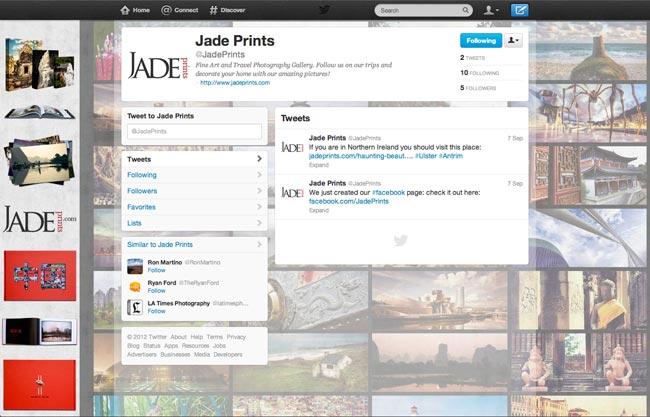Click the Ron Martino name

click(165, 262)
